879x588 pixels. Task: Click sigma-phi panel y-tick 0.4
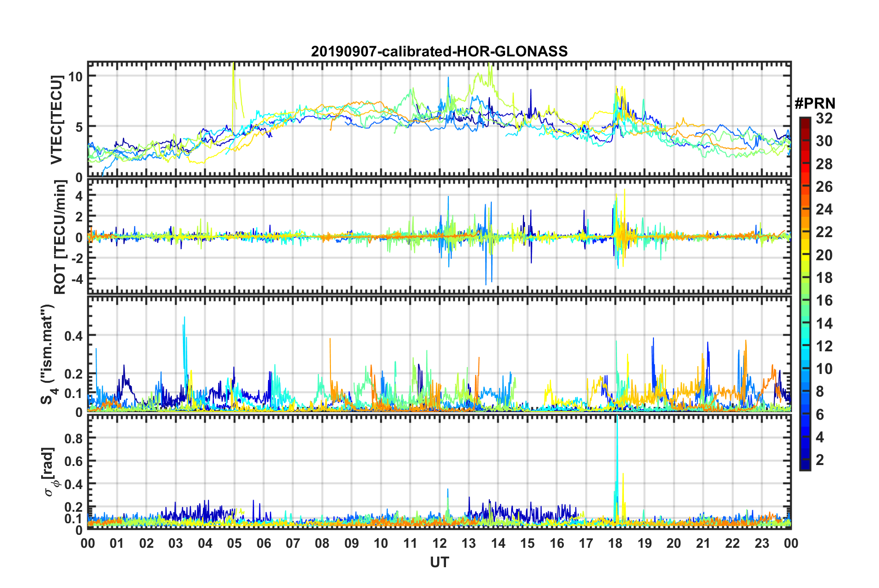pos(73,484)
